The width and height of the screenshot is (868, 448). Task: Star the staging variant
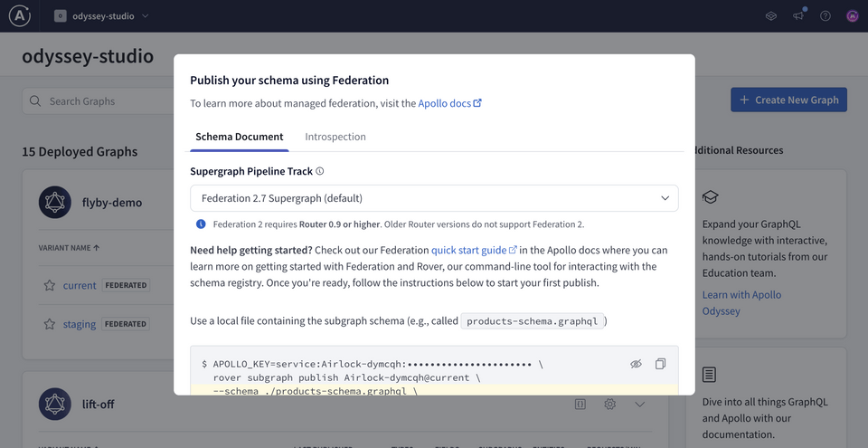[49, 324]
